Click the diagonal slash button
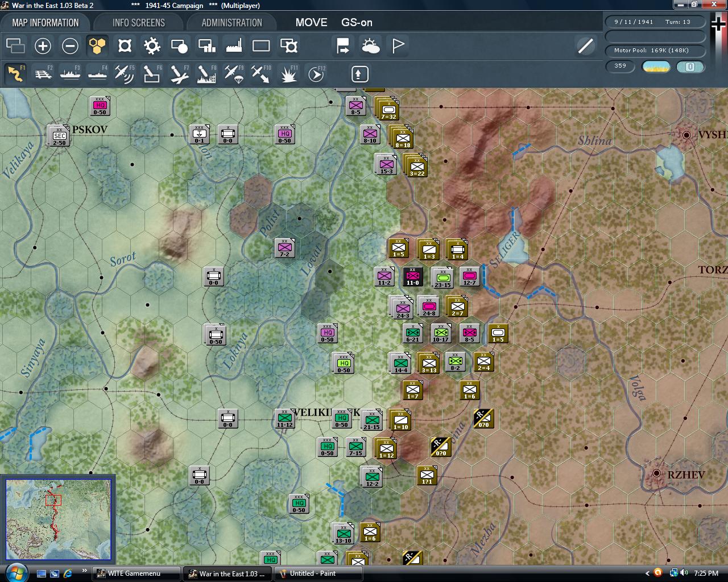This screenshot has width=728, height=582. 585,46
